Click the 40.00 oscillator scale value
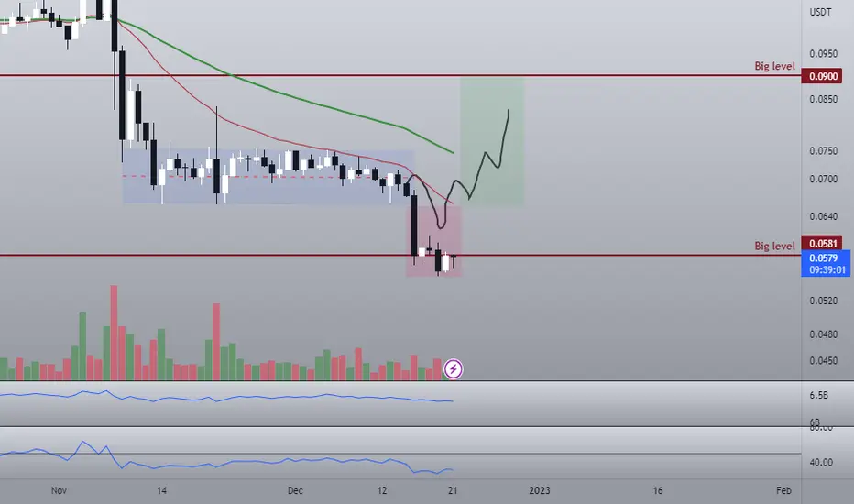This screenshot has width=854, height=504. [x=821, y=463]
